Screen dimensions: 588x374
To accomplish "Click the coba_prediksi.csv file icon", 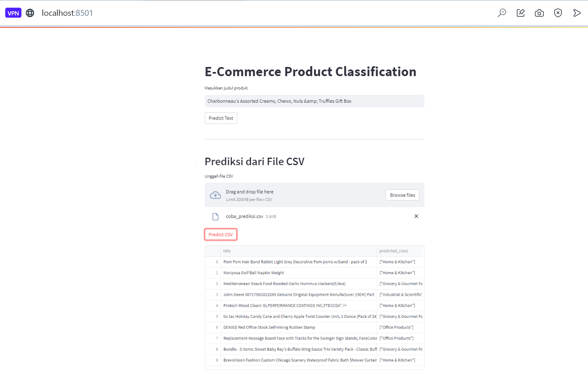I will [x=215, y=216].
